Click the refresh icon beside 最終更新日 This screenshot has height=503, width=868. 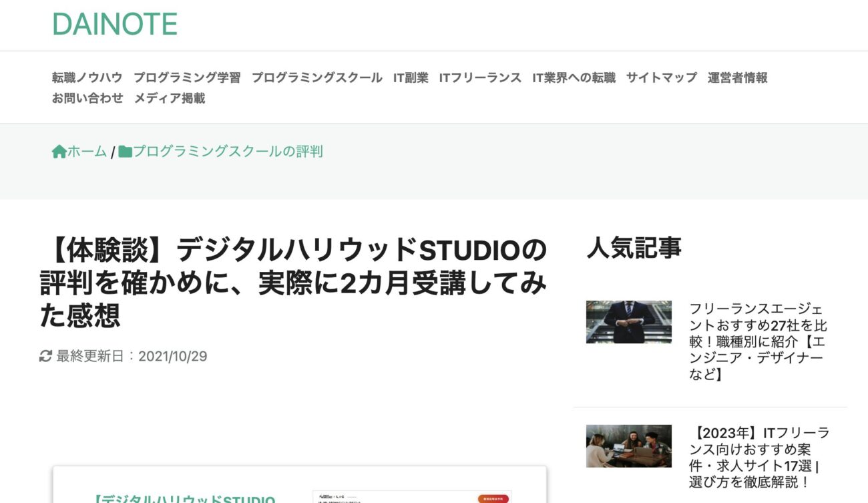pos(45,357)
